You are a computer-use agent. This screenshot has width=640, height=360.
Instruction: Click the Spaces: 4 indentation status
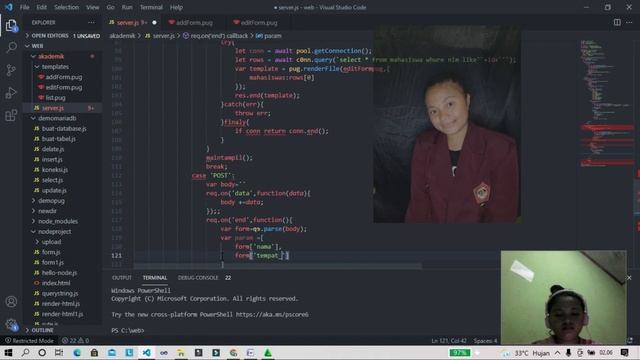click(x=485, y=340)
